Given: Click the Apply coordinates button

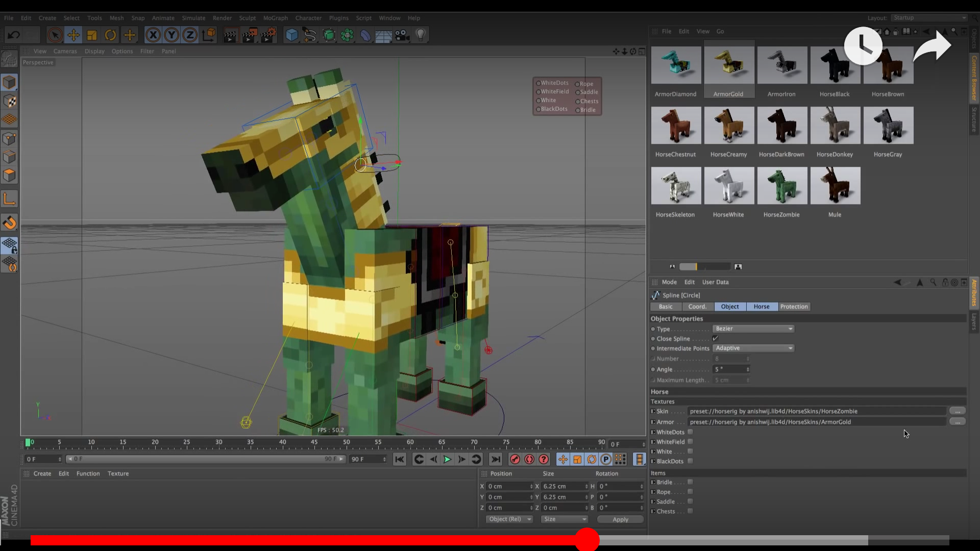Looking at the screenshot, I should pyautogui.click(x=620, y=519).
